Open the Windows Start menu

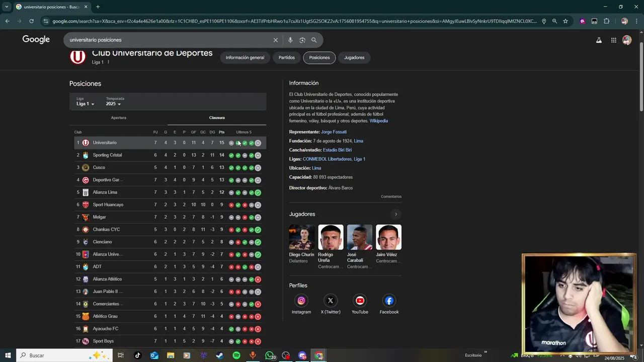point(8,355)
